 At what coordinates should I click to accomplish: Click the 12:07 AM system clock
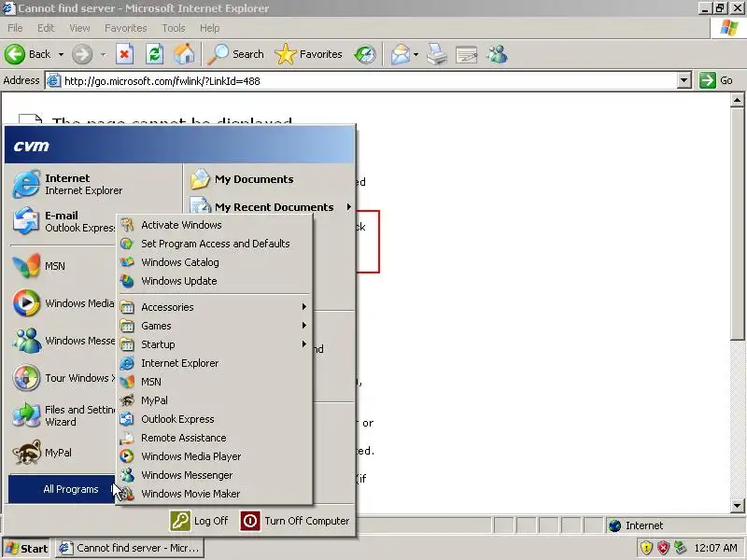coord(715,548)
